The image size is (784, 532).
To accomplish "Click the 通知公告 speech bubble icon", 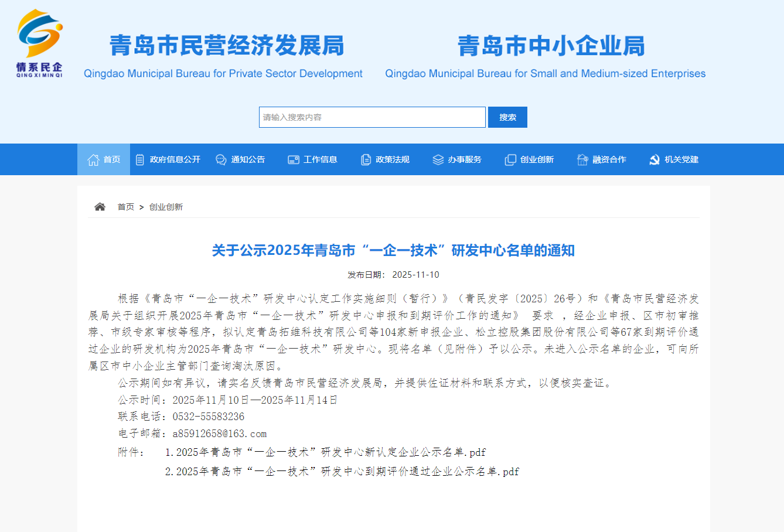I will 221,160.
